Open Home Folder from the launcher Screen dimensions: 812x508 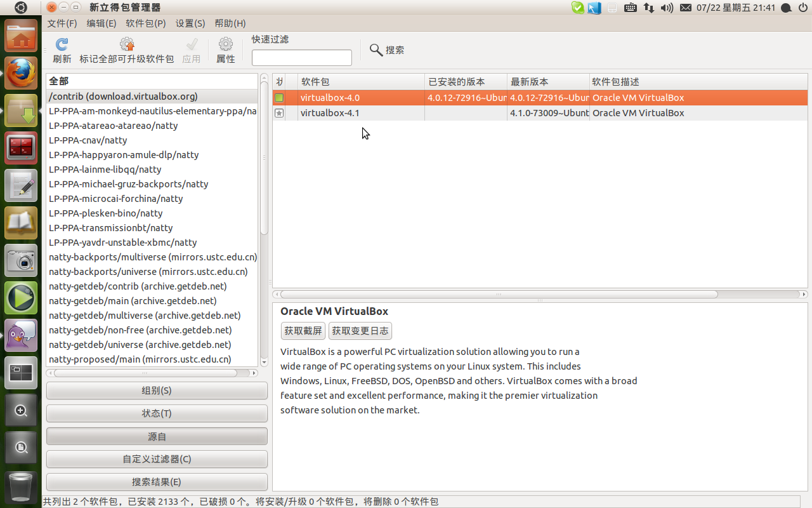coord(21,36)
